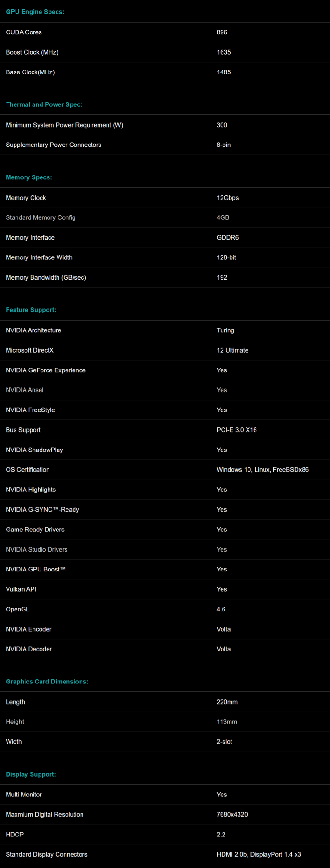Click the Memory Bandwidth (GB/sec) label
This screenshot has height=868, width=330.
[x=46, y=277]
